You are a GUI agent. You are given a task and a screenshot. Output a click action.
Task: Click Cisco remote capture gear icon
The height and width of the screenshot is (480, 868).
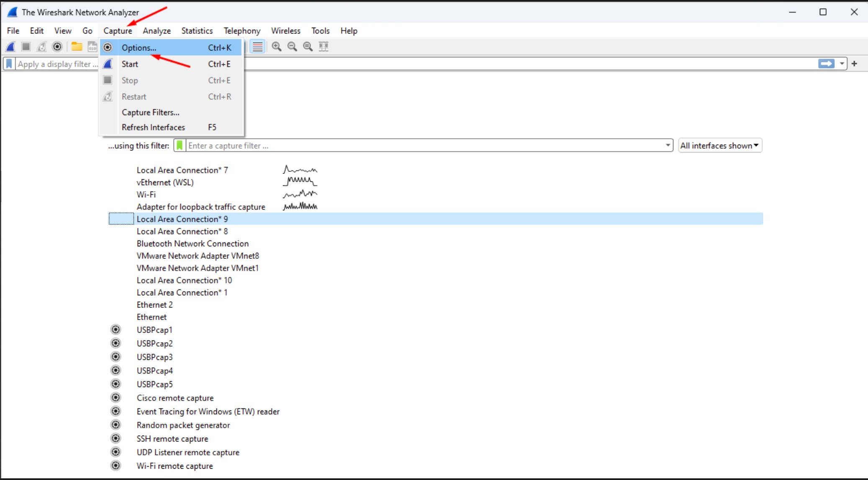coord(116,397)
